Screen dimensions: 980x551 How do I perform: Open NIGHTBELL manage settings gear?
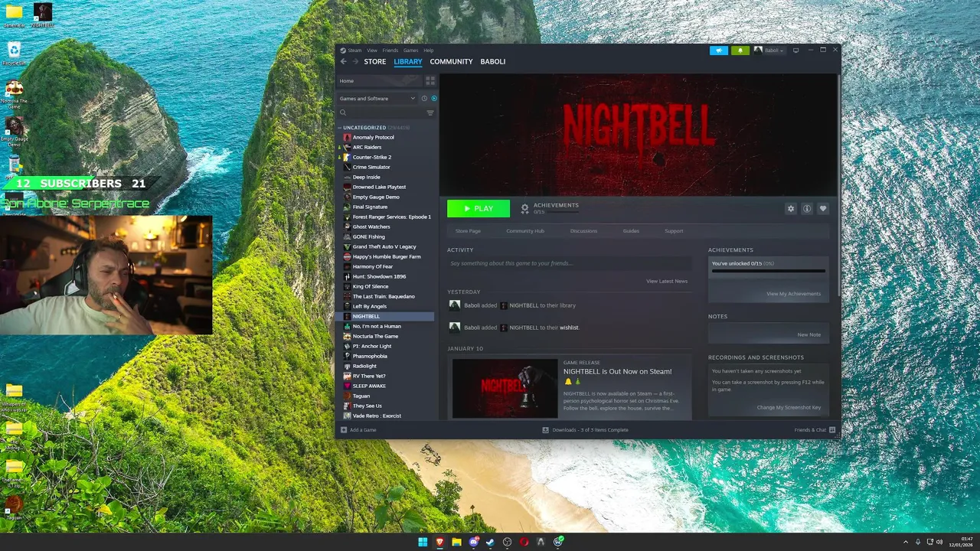791,208
